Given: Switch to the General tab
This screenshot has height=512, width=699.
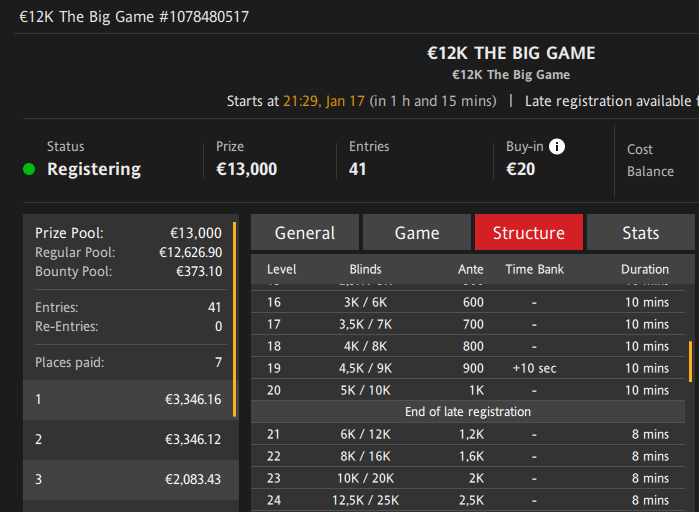Looking at the screenshot, I should (x=305, y=233).
